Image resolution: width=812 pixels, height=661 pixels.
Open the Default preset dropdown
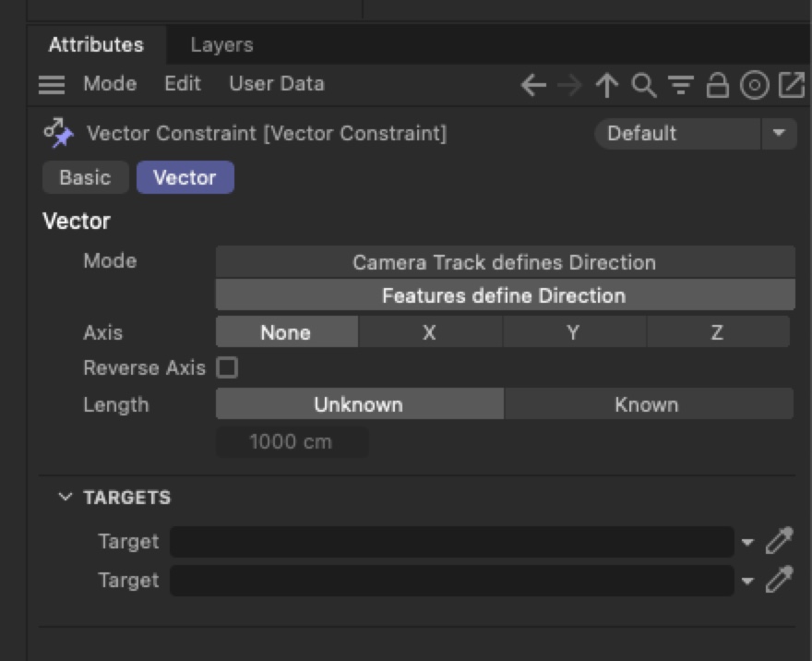(778, 133)
